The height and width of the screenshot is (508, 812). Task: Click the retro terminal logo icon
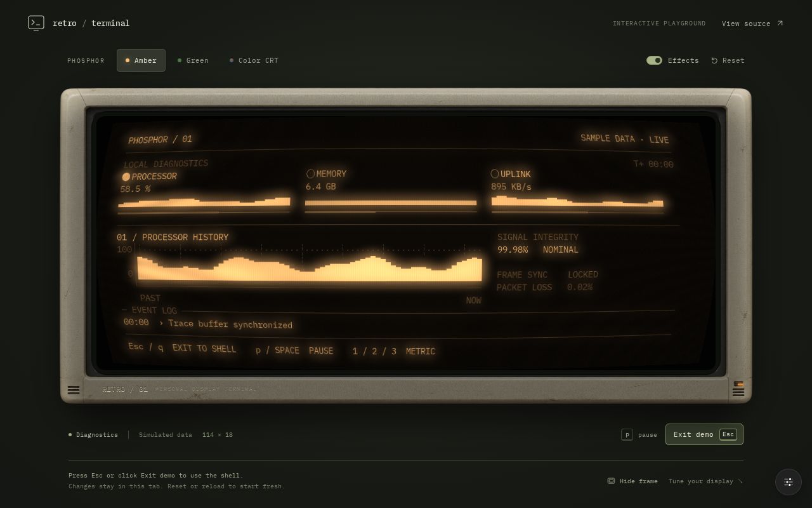[36, 23]
